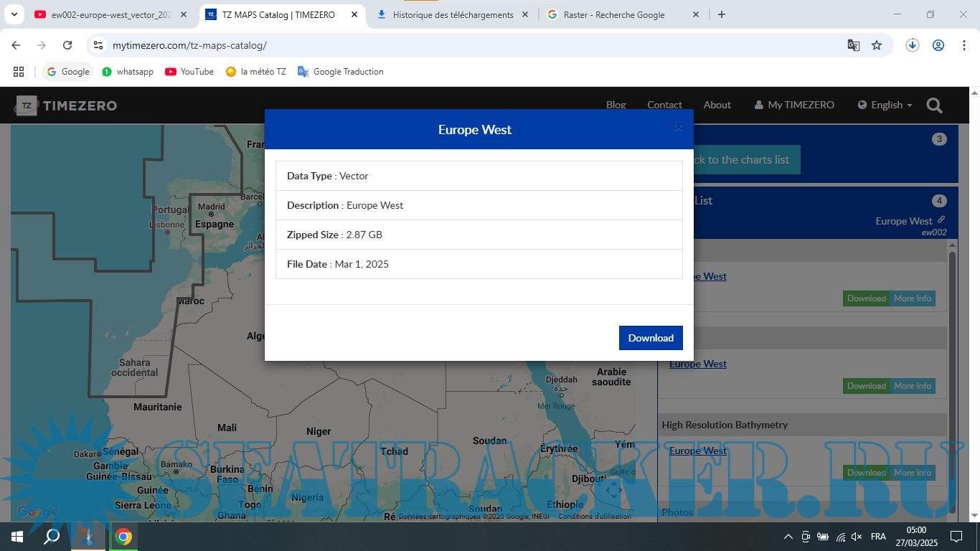Open My TIMEZERO account link
The width and height of the screenshot is (980, 551).
click(794, 105)
